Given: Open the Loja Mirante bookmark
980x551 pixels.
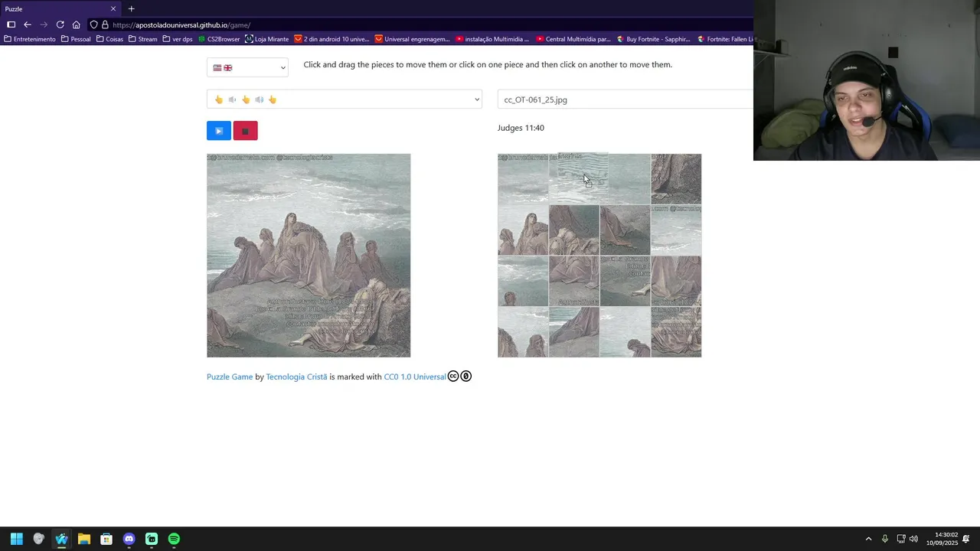Looking at the screenshot, I should point(267,39).
